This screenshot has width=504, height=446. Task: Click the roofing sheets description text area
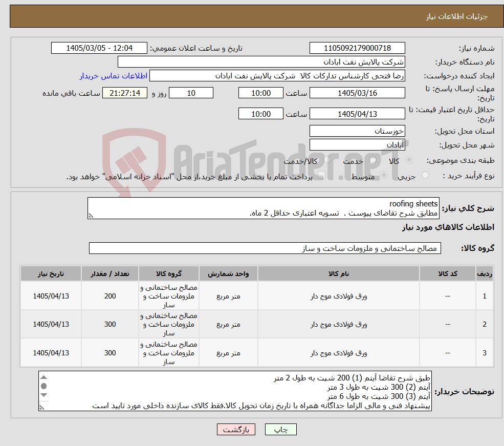point(263,208)
